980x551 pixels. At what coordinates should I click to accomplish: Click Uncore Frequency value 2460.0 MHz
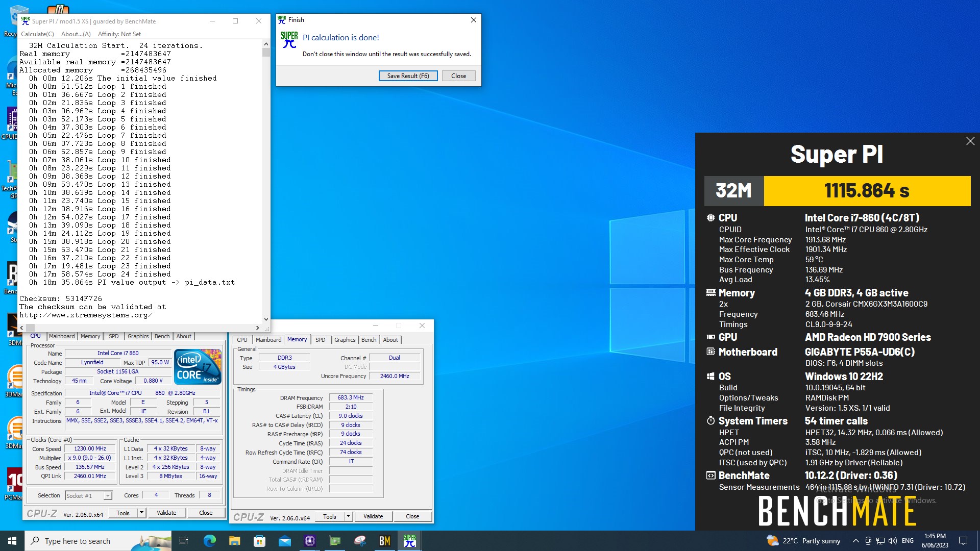tap(395, 376)
